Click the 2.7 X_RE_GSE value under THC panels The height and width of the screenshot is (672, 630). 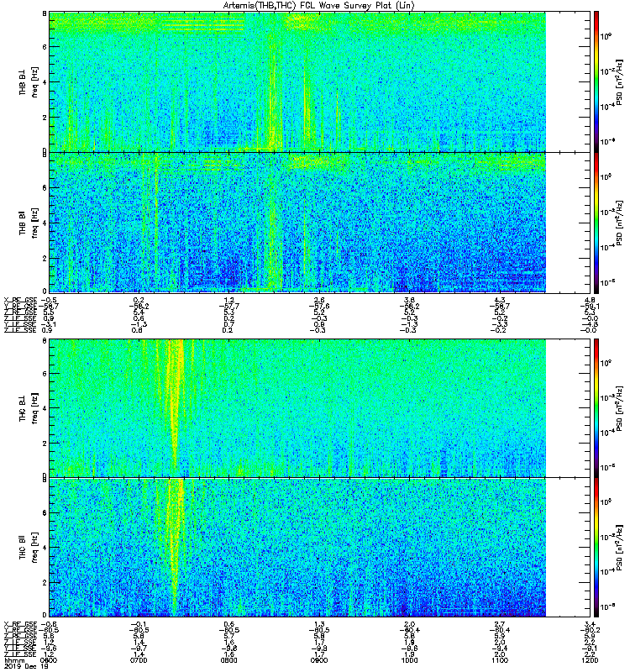point(500,624)
